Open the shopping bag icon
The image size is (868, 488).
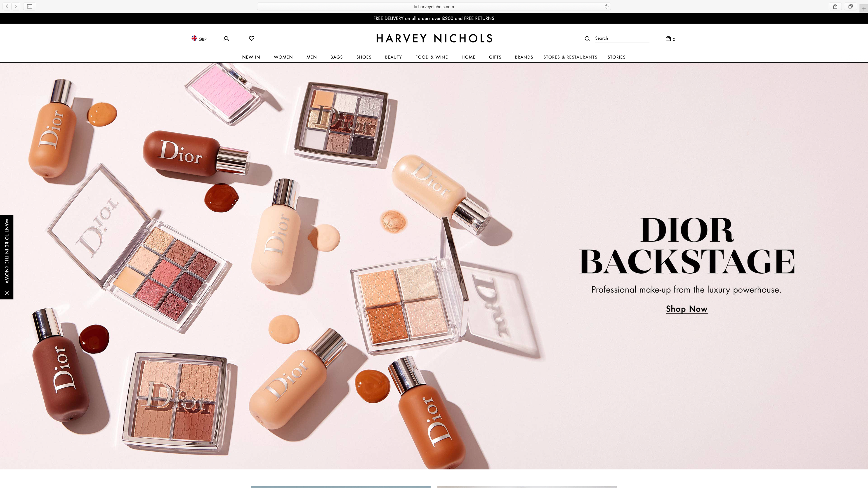click(x=669, y=39)
